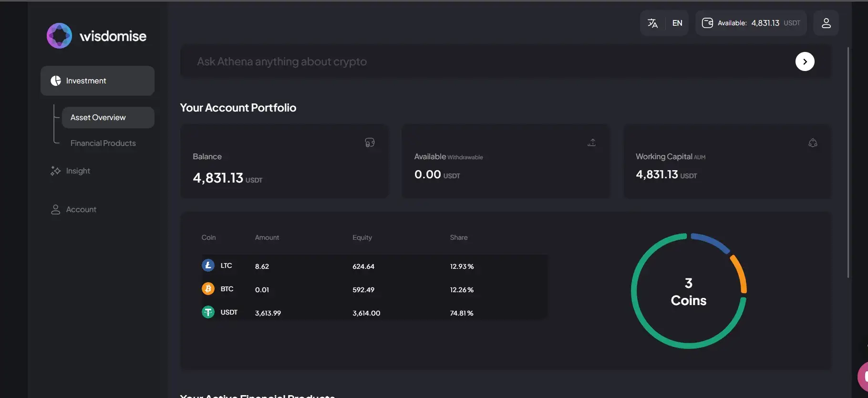Click the Working Capital card icon

(x=813, y=143)
